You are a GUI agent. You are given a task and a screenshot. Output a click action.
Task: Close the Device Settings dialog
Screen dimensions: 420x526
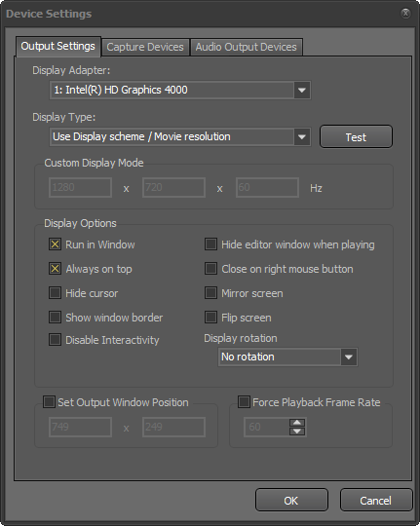[405, 13]
